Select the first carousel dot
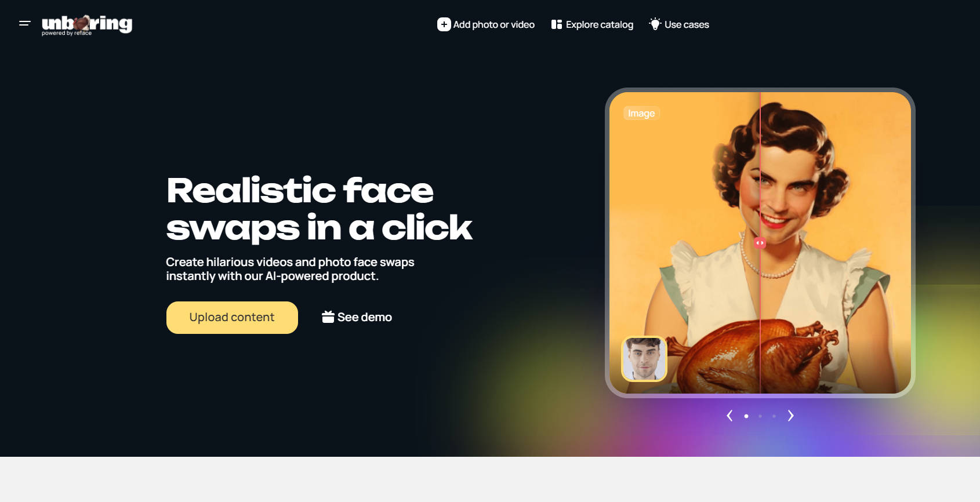 point(746,416)
